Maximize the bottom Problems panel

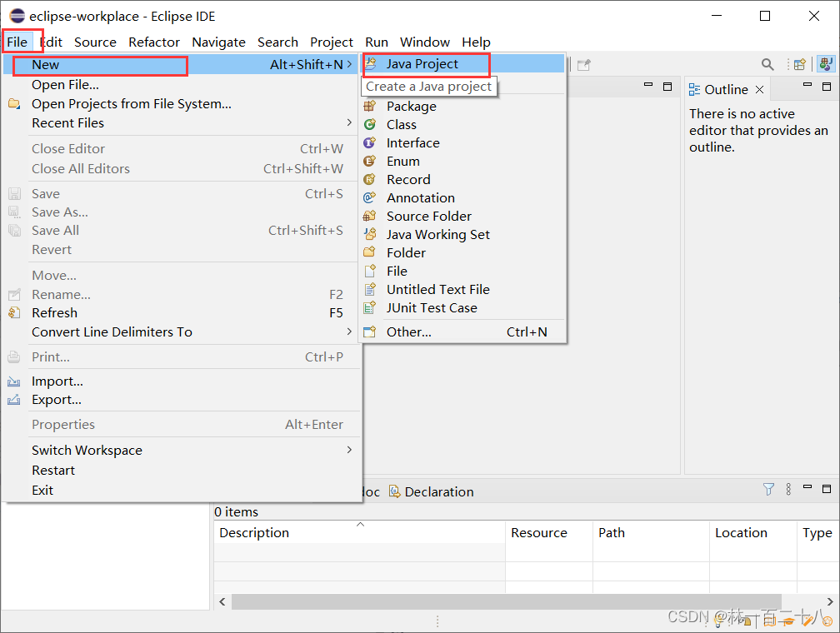(x=827, y=488)
